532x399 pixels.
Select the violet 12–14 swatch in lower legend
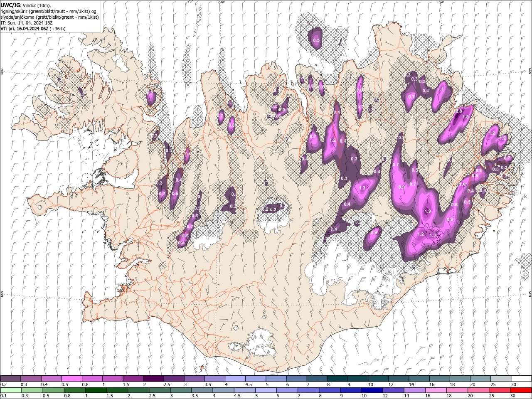pos(393,390)
